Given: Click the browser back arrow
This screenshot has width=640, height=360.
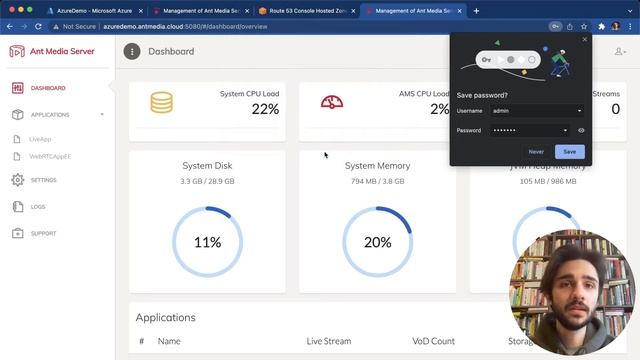Looking at the screenshot, I should (x=10, y=27).
